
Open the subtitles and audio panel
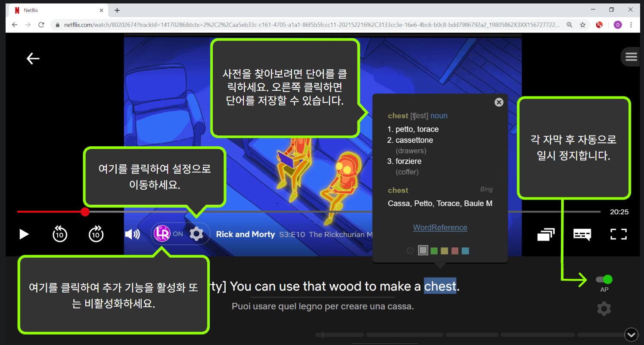(582, 234)
